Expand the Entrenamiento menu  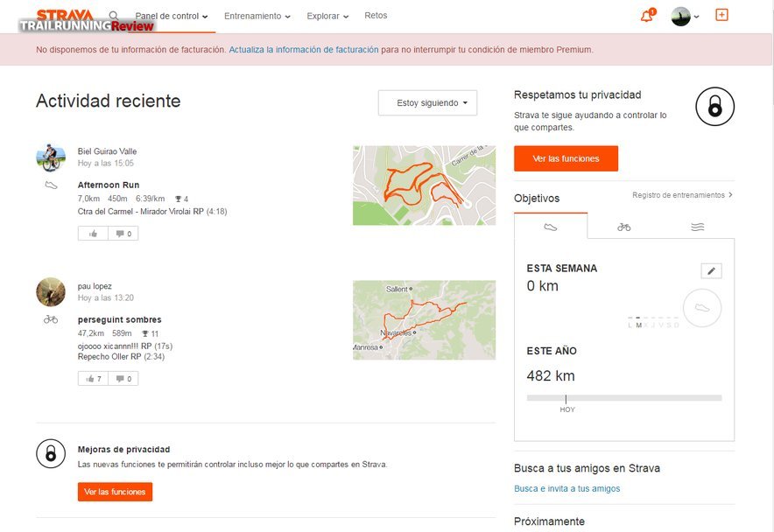[257, 17]
